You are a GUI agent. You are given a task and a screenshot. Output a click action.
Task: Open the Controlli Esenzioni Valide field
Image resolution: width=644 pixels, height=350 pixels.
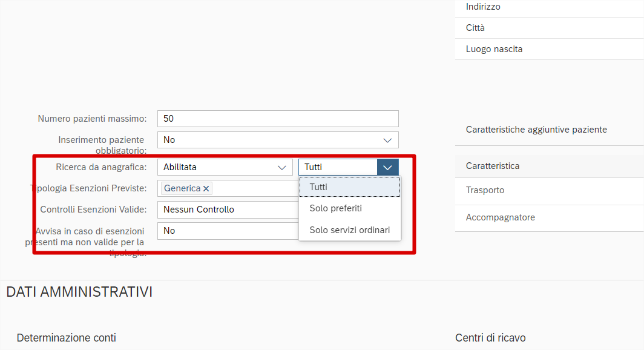coord(227,210)
